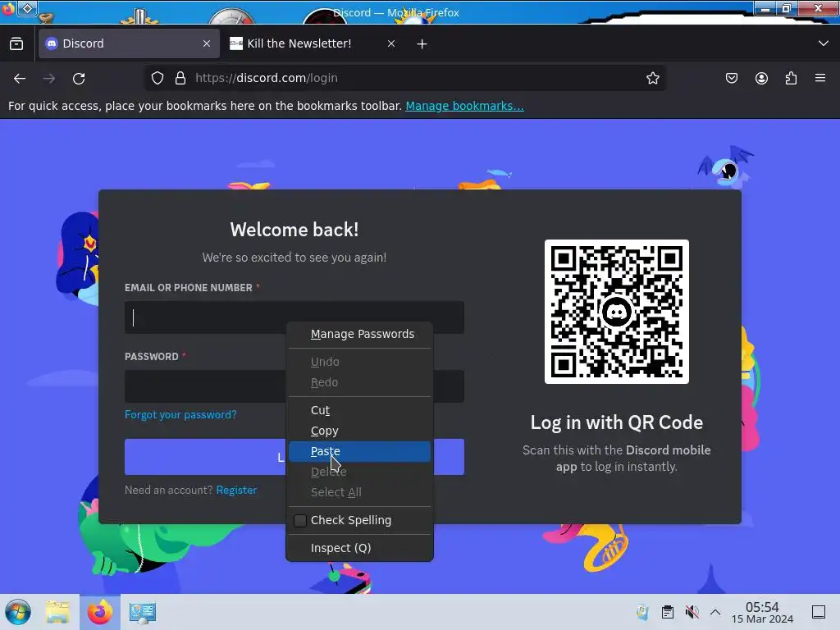This screenshot has width=840, height=630.
Task: Open the Manage bookmarks link
Action: pyautogui.click(x=464, y=106)
